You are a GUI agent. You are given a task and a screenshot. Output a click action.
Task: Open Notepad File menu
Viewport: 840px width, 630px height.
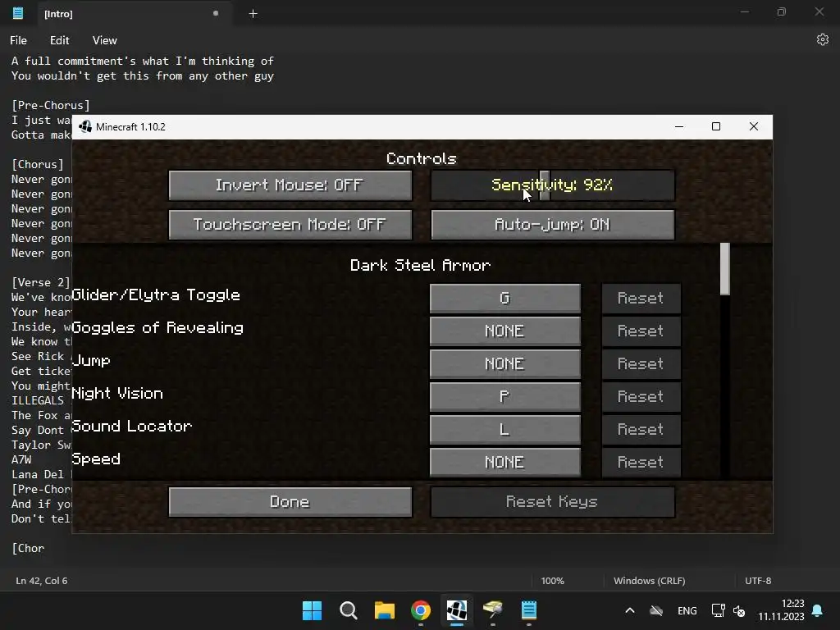(18, 40)
